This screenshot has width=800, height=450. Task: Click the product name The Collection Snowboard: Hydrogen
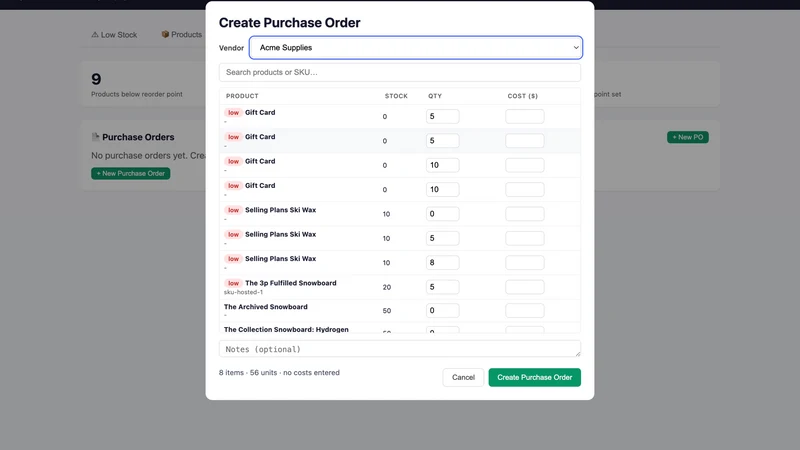click(286, 330)
